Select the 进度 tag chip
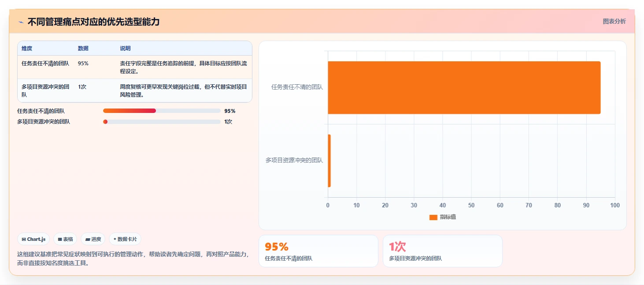644x285 pixels. (93, 239)
